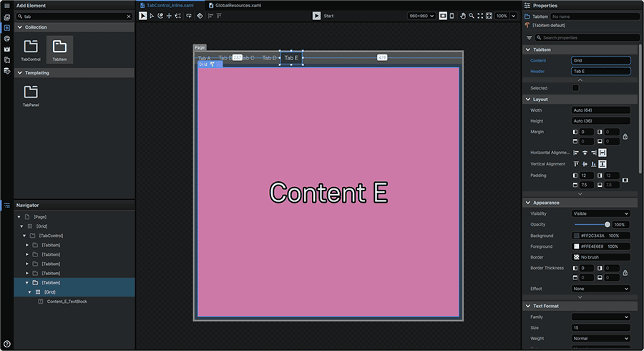Open the zoom level dropdown arrow

pos(513,16)
